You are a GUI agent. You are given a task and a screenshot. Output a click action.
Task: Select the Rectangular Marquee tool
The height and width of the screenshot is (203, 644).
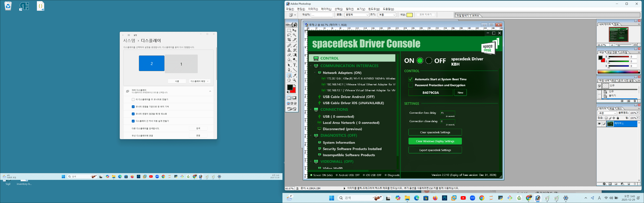coord(289,30)
